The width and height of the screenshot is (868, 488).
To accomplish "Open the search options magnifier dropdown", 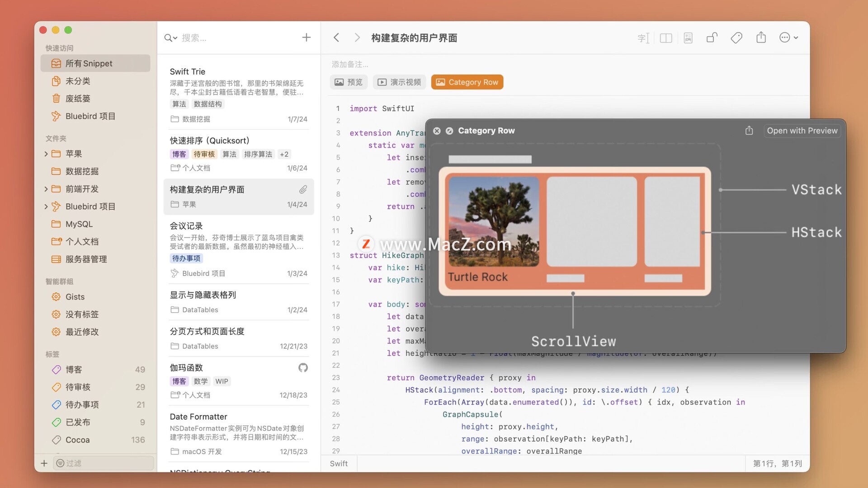I will click(170, 38).
